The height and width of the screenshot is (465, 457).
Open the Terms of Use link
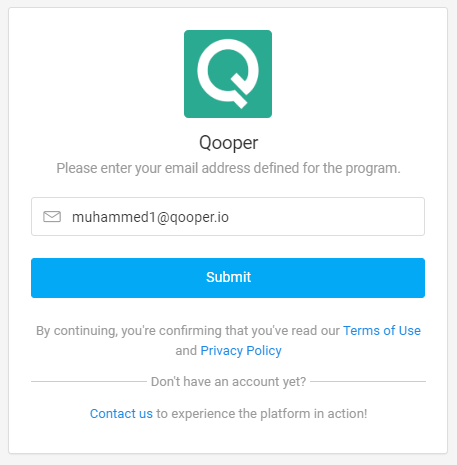pos(382,331)
